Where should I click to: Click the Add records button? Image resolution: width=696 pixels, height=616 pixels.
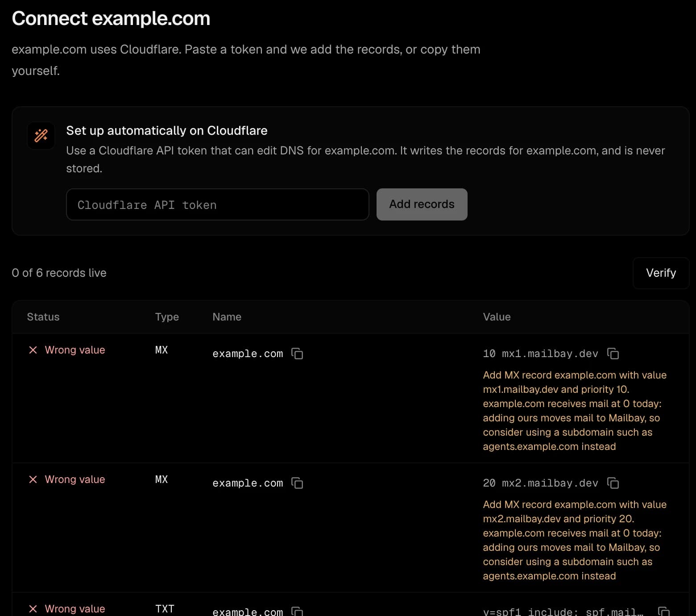(422, 204)
